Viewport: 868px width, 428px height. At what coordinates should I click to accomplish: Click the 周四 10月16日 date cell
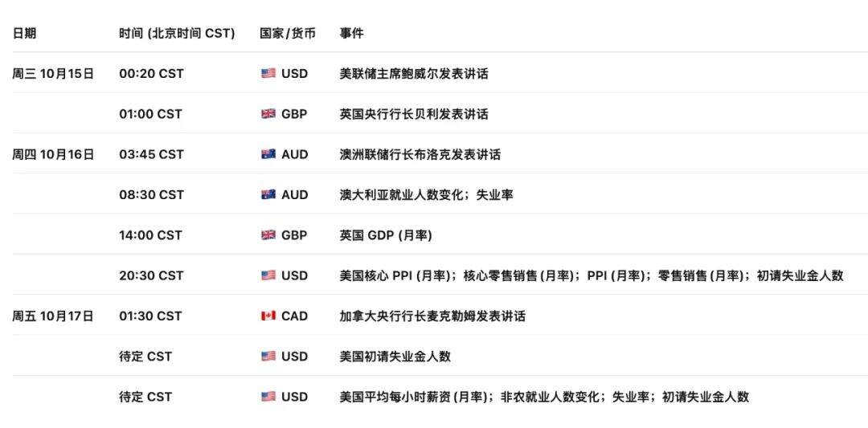point(53,154)
